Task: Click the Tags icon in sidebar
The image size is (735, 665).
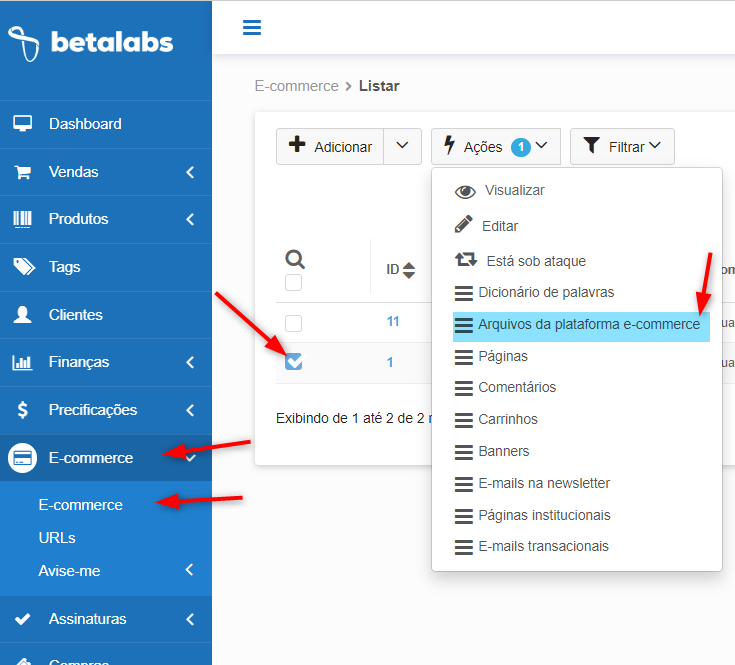Action: point(22,267)
